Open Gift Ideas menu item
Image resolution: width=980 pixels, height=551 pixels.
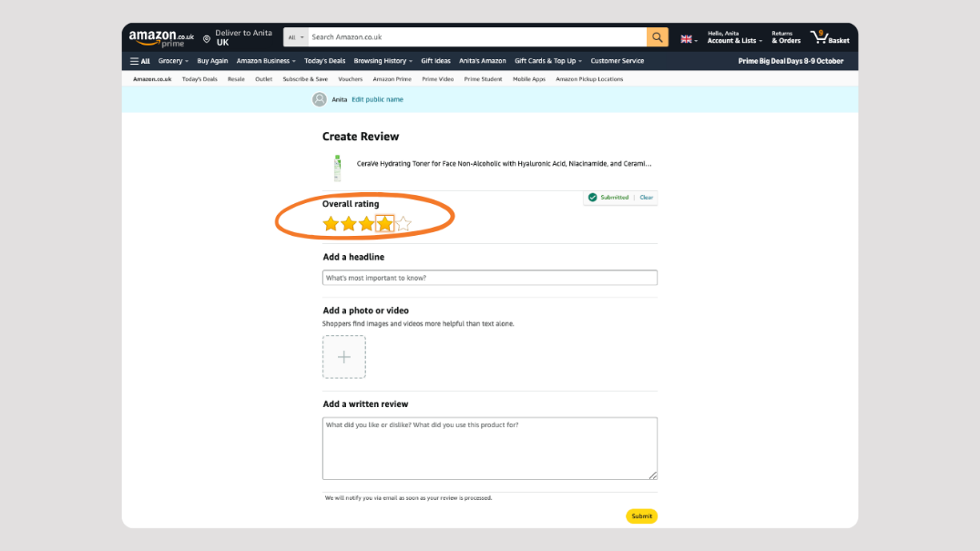(435, 61)
